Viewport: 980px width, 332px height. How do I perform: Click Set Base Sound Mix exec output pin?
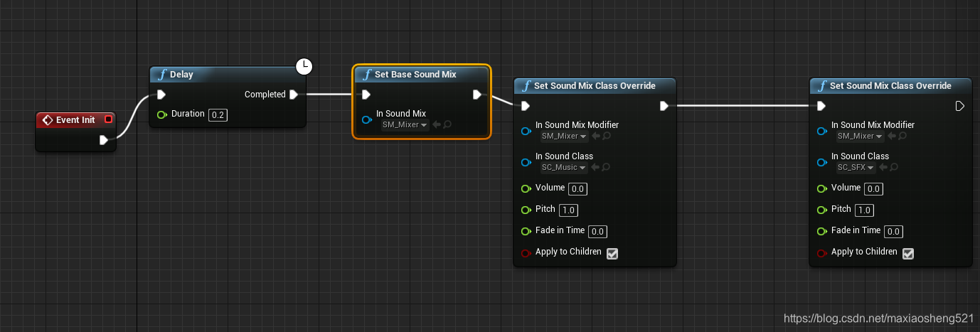coord(477,95)
